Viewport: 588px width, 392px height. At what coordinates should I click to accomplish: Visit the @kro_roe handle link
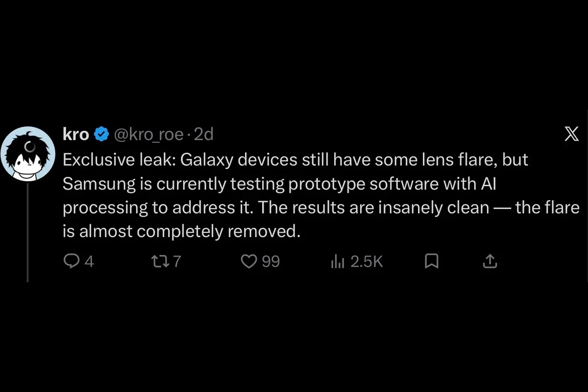point(149,134)
